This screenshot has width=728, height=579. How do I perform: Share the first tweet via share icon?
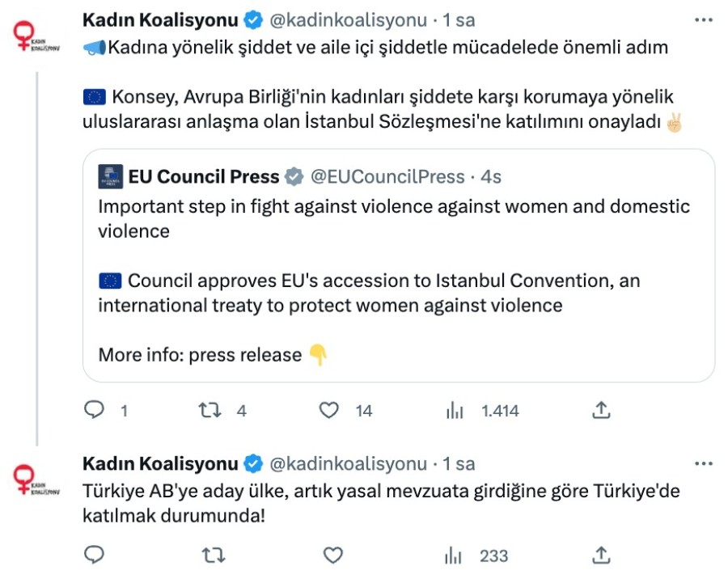[x=600, y=411]
